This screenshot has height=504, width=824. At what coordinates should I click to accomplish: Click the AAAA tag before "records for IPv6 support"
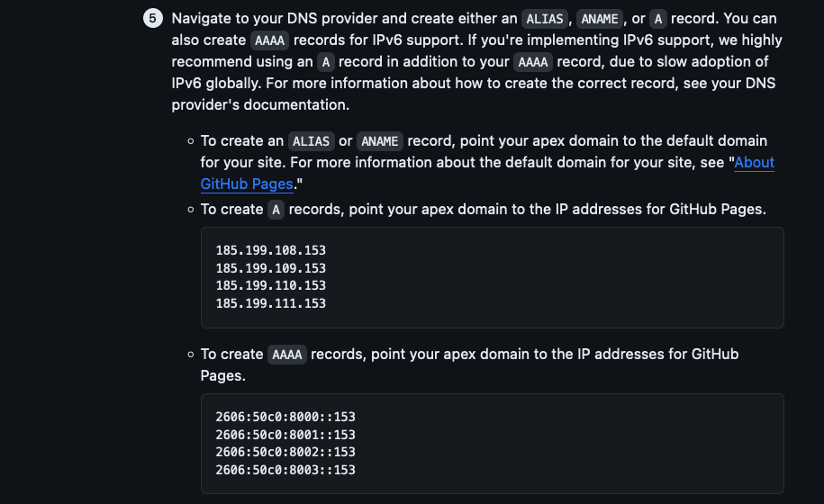point(269,40)
